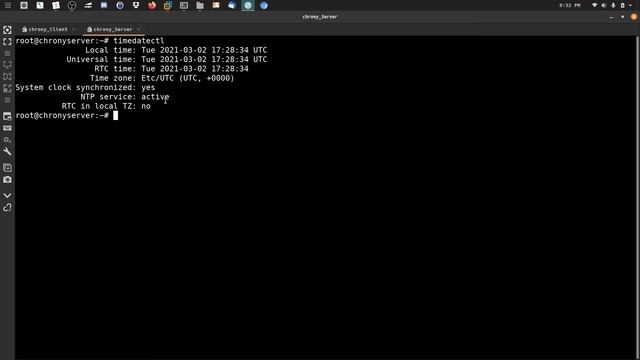Minimize the chrony_Server window
The image size is (640, 360).
(611, 17)
